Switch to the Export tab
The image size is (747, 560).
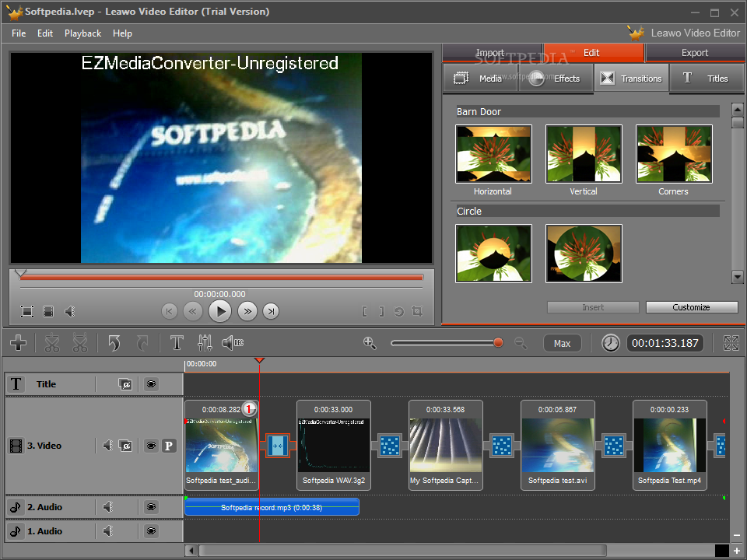click(x=695, y=53)
